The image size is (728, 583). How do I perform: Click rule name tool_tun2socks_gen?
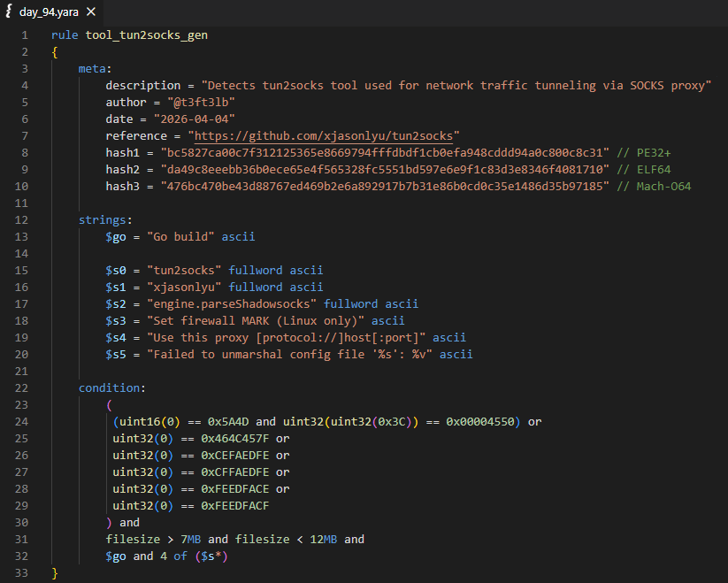tap(146, 35)
